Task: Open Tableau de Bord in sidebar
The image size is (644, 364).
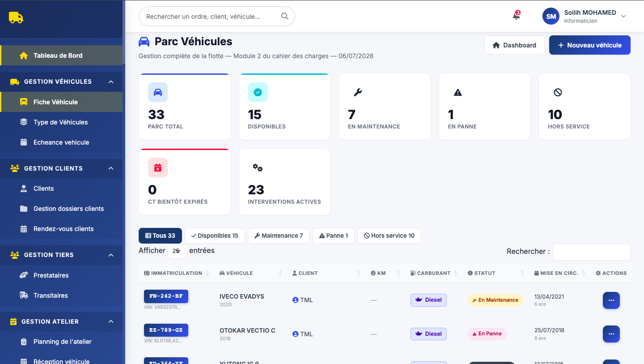Action: pos(61,56)
